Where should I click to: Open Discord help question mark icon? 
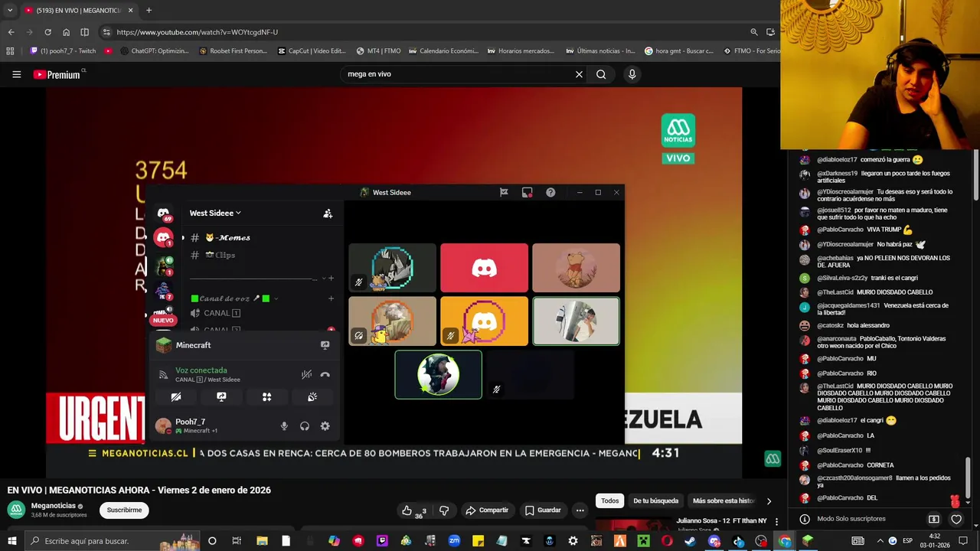[550, 192]
